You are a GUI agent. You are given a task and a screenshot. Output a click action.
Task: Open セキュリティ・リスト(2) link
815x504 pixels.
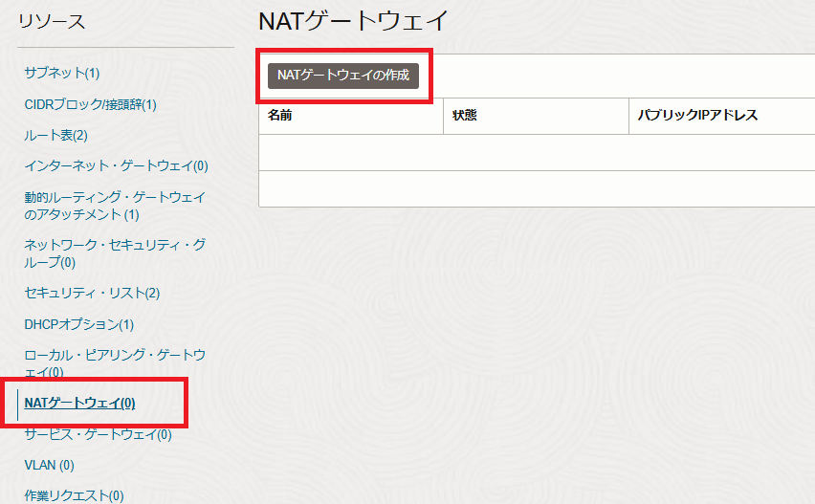[92, 293]
